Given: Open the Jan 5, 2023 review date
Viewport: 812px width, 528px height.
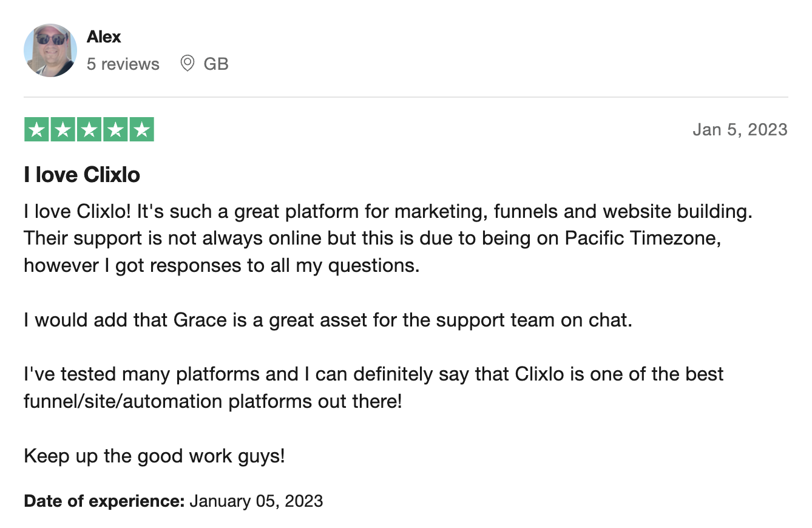Looking at the screenshot, I should [x=740, y=130].
